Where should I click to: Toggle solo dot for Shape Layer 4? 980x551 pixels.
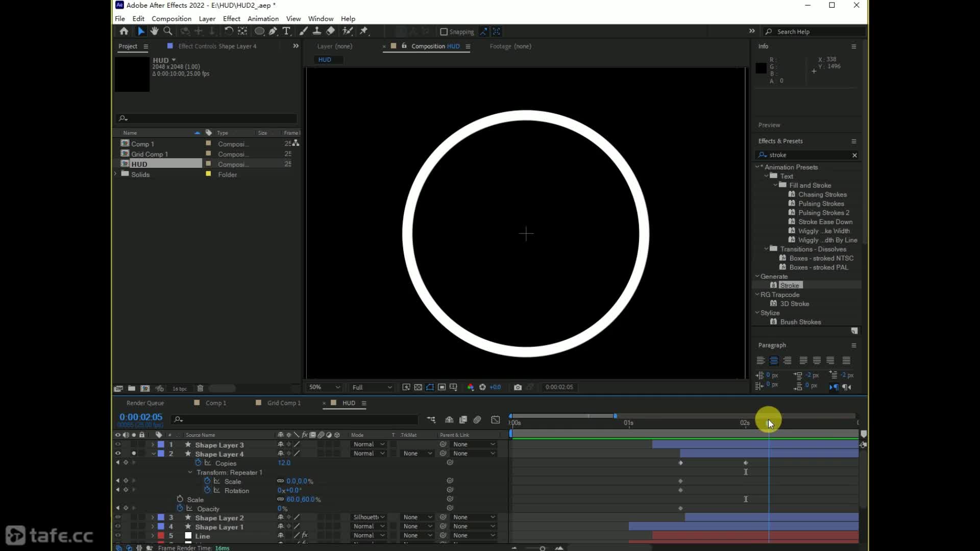coord(134,454)
